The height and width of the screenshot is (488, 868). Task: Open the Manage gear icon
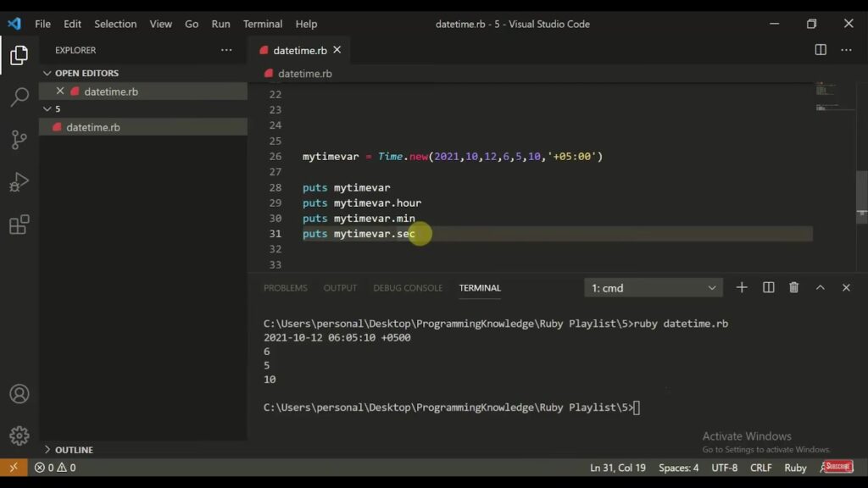[x=19, y=436]
